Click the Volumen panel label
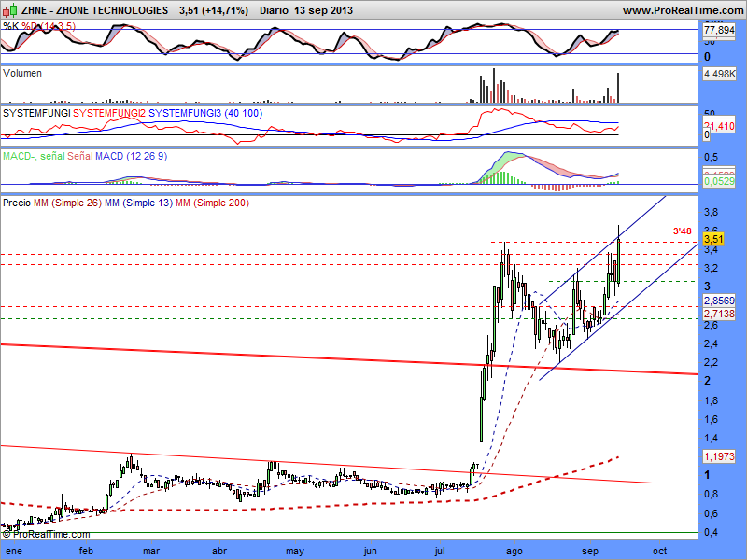The width and height of the screenshot is (747, 560). (21, 73)
